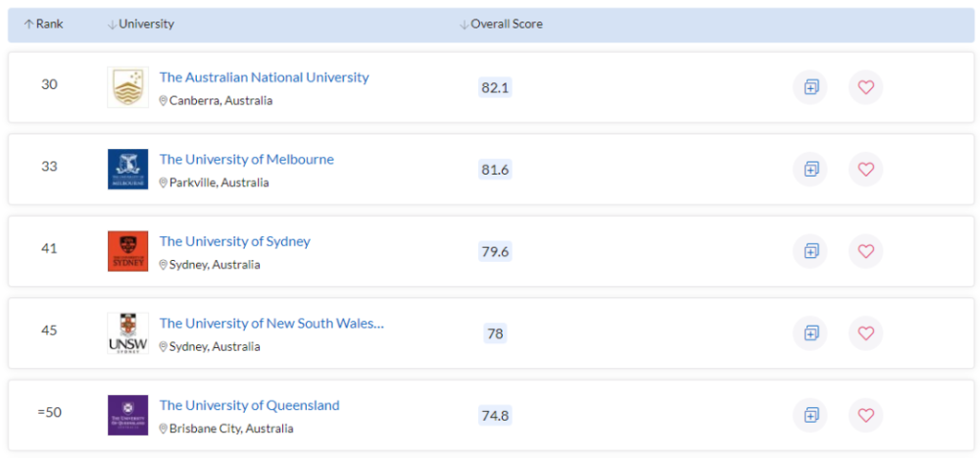The image size is (980, 458).
Task: Add University of Melbourne to compare list
Action: point(810,170)
